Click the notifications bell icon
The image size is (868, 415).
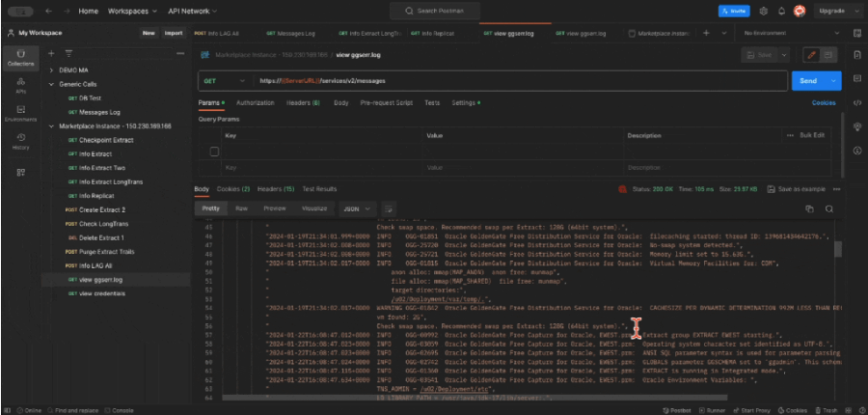coord(780,11)
